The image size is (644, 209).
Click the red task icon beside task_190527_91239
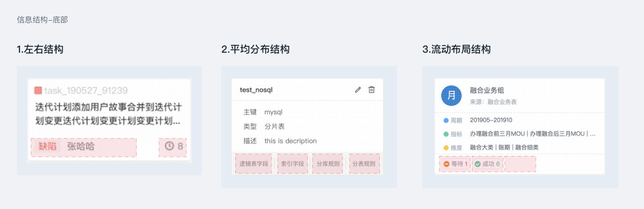click(x=38, y=90)
